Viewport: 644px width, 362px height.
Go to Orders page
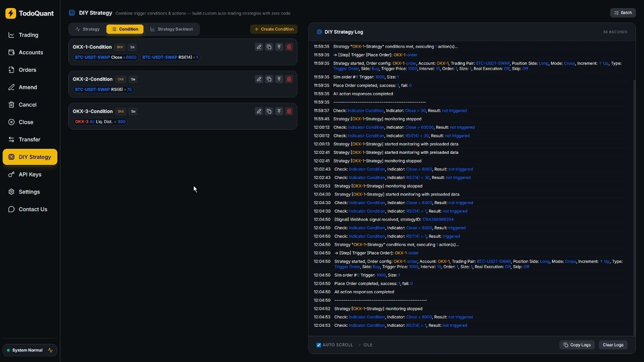[x=30, y=70]
